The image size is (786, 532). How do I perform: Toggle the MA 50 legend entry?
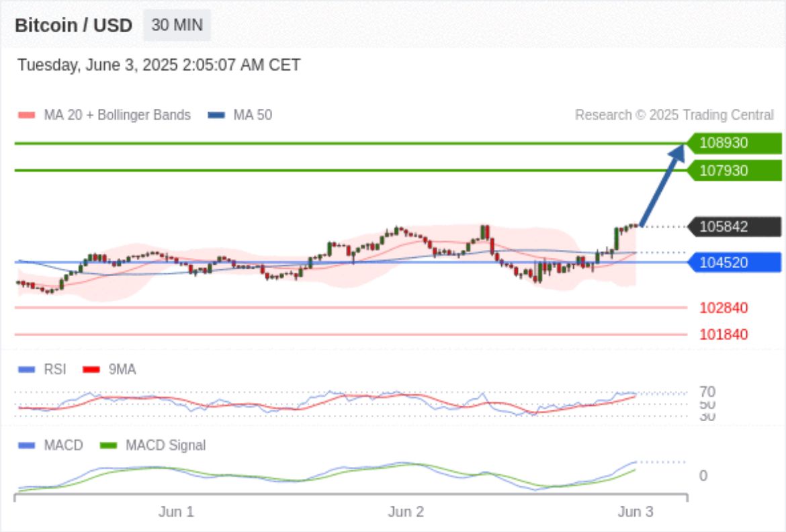point(241,115)
